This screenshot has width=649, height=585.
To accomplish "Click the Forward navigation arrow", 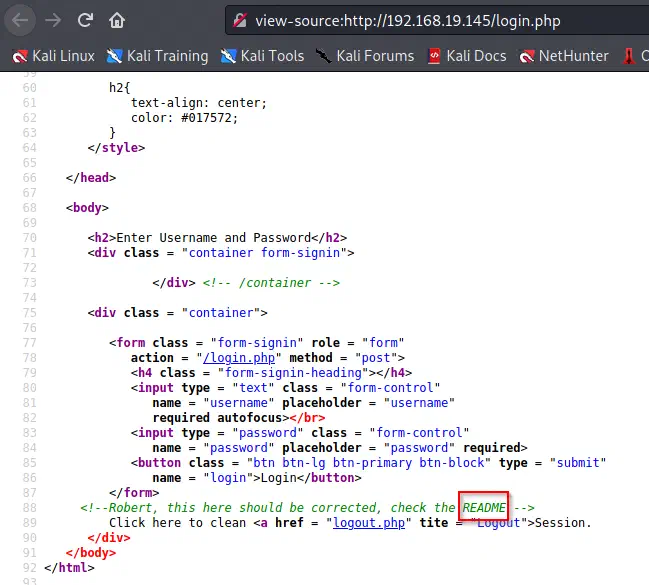I will tap(53, 20).
